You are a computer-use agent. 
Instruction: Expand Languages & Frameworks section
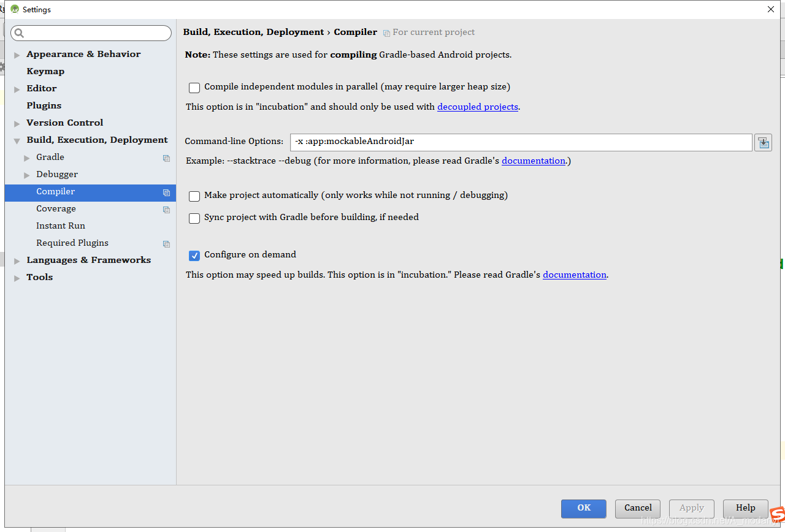[17, 261]
